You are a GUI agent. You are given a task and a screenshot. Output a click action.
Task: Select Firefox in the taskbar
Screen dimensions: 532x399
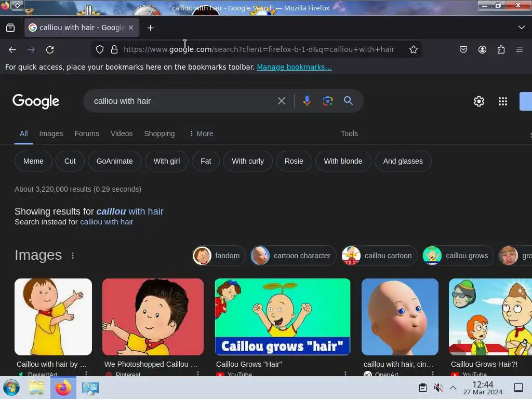[x=63, y=388]
